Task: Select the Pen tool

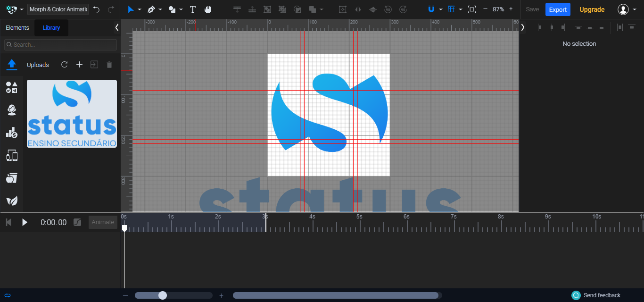Action: click(152, 9)
